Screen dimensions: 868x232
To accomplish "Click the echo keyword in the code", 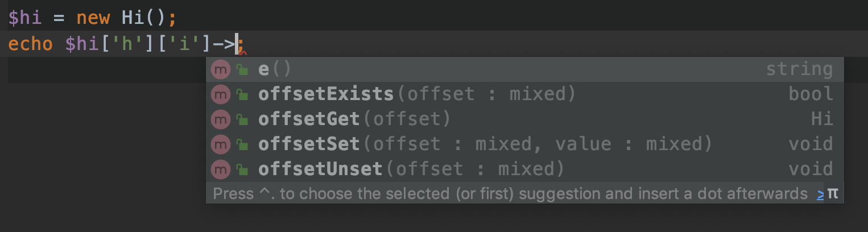I will [31, 44].
